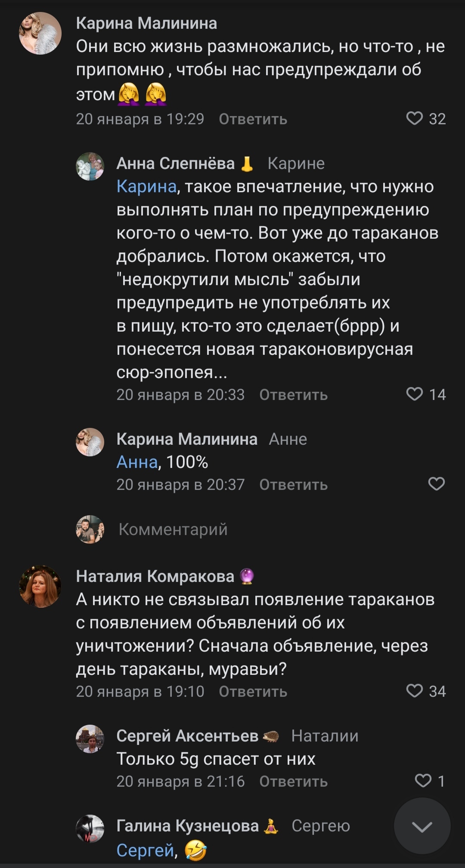Open Сергей Аксентьев's avatar
465x868 pixels.
[90, 739]
